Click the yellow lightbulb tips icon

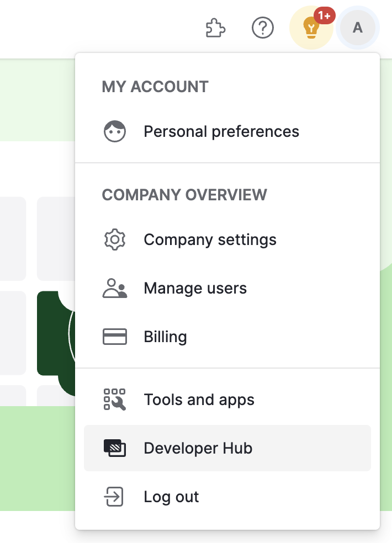[x=311, y=28]
